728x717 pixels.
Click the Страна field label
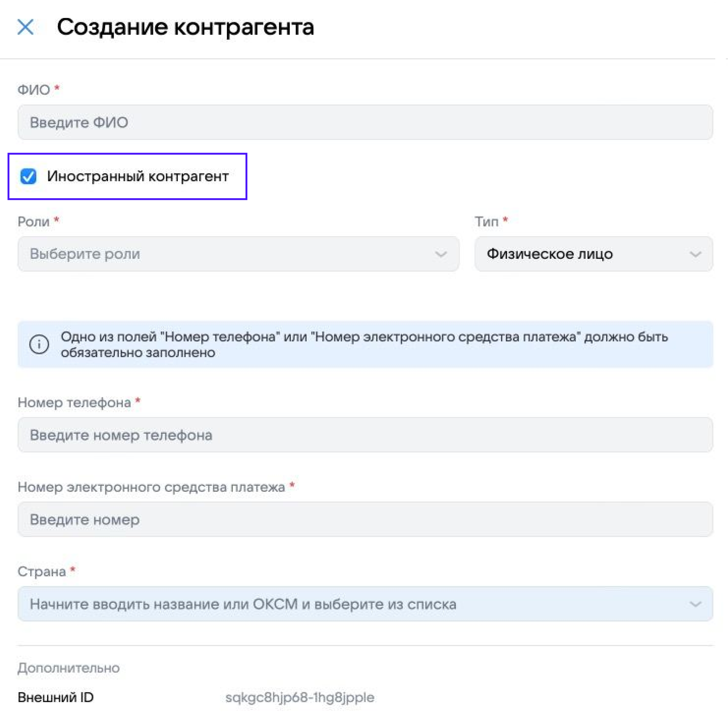[42, 572]
